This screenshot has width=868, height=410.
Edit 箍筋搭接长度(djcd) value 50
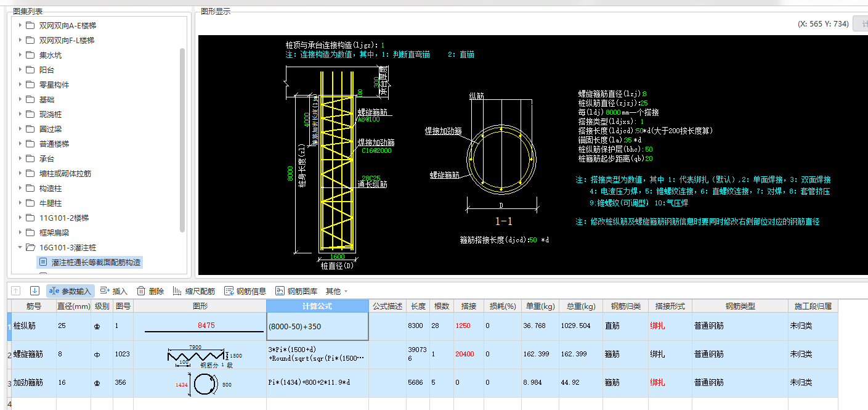click(533, 239)
